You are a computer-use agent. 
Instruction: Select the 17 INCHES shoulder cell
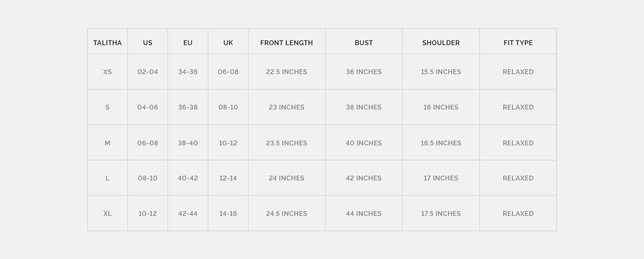coord(441,178)
